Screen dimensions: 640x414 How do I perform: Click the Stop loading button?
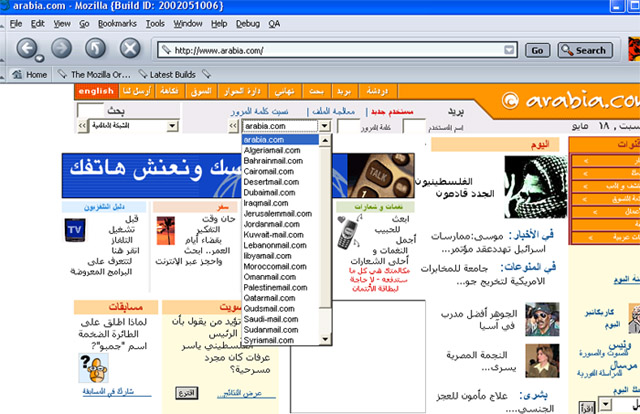130,49
